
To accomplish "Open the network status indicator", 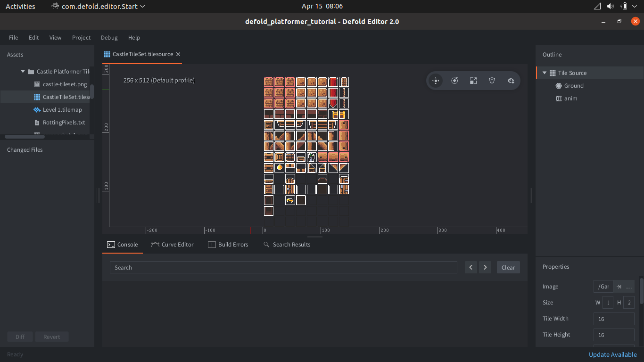I will [597, 6].
